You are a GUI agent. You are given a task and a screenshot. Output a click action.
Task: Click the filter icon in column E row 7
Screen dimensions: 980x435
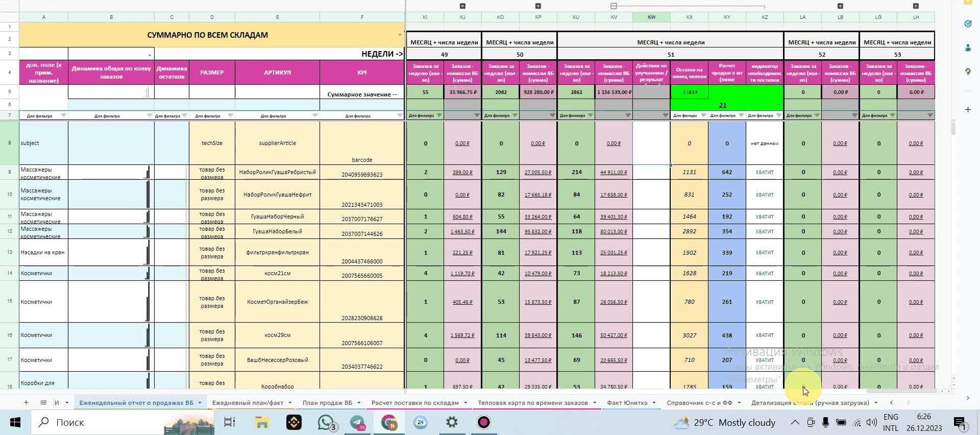pos(315,115)
